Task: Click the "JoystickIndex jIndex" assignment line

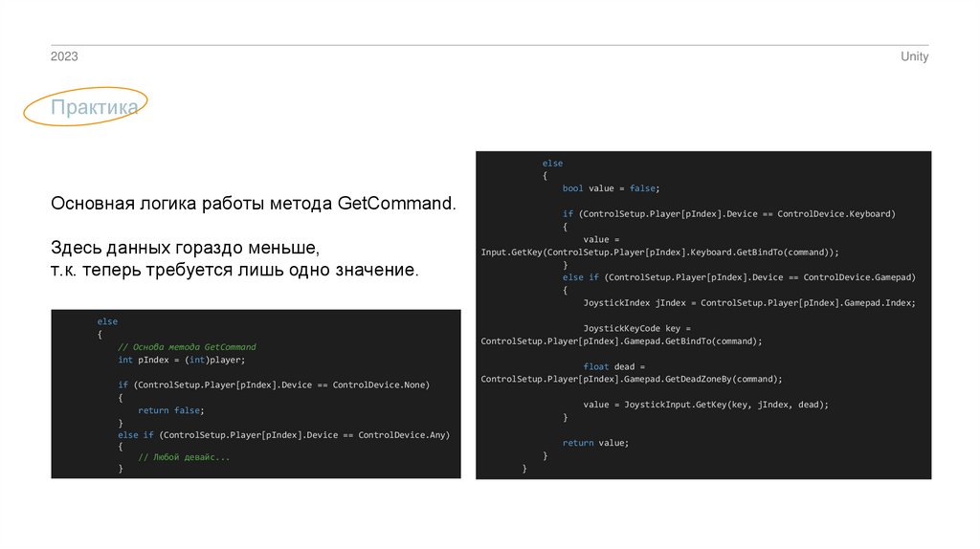Action: pyautogui.click(x=748, y=303)
